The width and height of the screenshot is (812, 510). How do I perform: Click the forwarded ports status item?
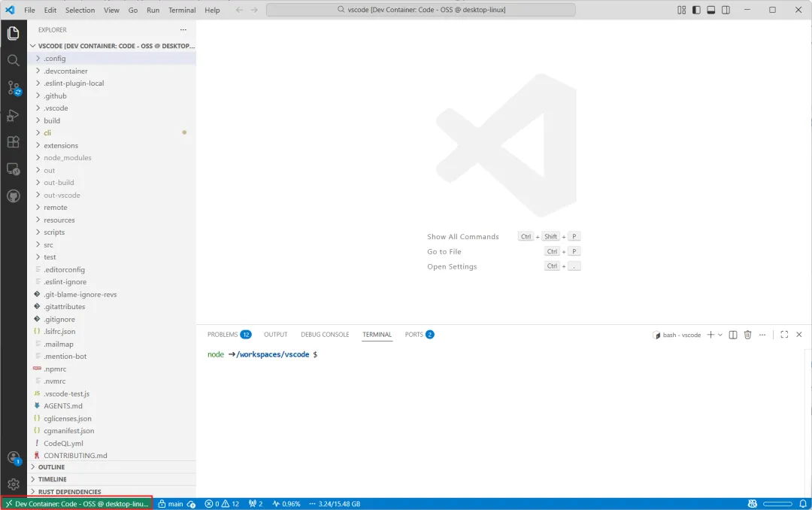[256, 504]
